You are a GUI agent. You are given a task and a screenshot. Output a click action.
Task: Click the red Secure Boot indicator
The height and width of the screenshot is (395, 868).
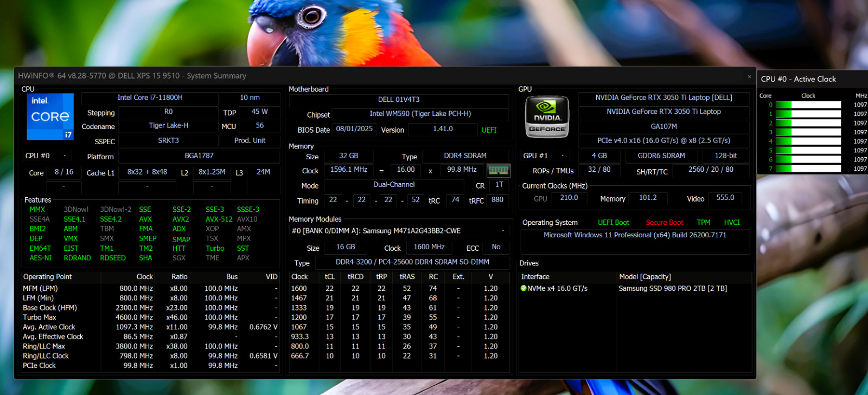coord(665,223)
